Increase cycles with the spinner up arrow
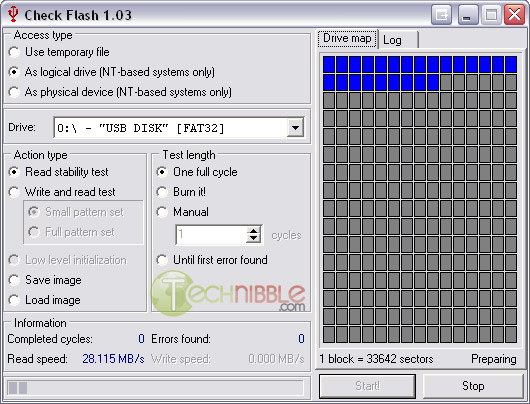Screen dimensions: 530x404 tap(254, 231)
